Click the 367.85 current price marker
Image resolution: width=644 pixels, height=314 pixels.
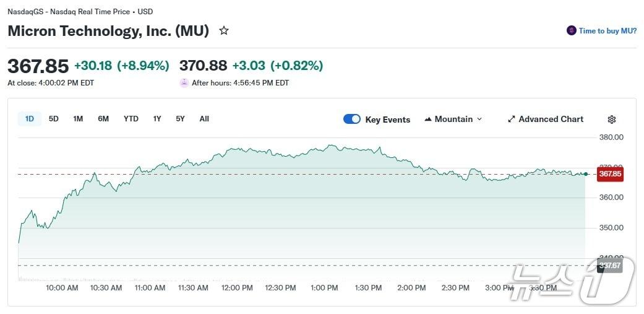pos(610,174)
